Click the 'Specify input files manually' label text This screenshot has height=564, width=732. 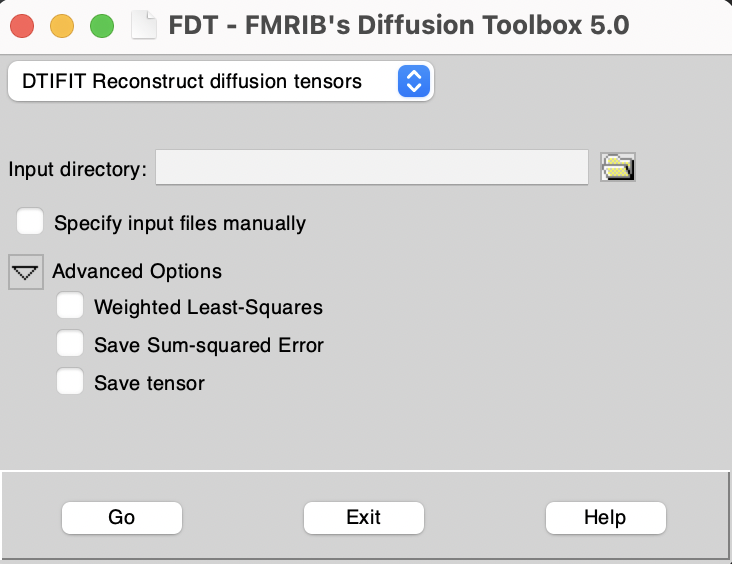pos(180,223)
